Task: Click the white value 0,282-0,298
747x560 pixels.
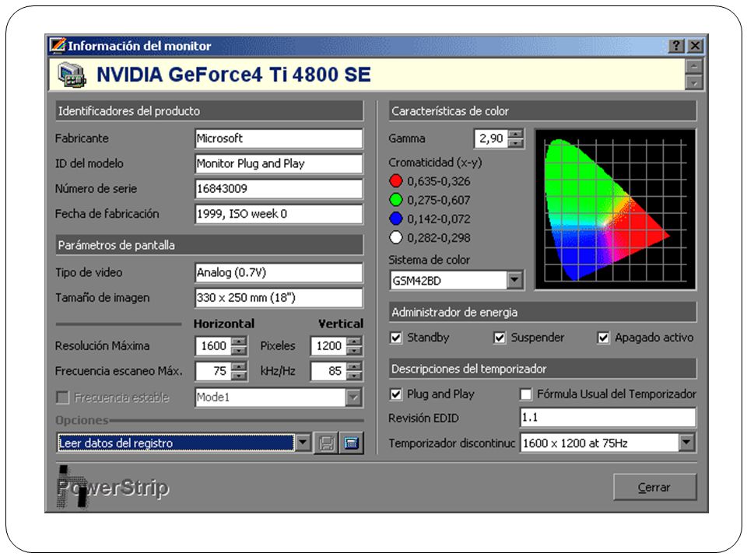Action: tap(438, 238)
